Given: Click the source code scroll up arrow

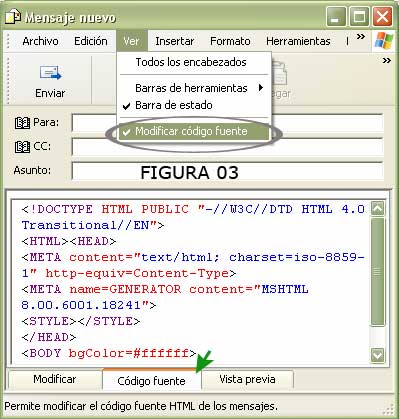Looking at the screenshot, I should click(378, 209).
